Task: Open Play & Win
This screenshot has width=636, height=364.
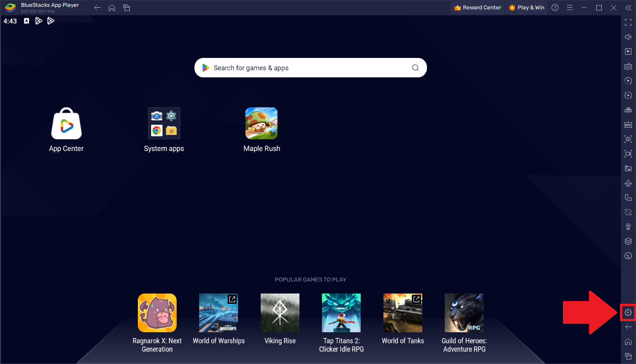Action: 527,8
